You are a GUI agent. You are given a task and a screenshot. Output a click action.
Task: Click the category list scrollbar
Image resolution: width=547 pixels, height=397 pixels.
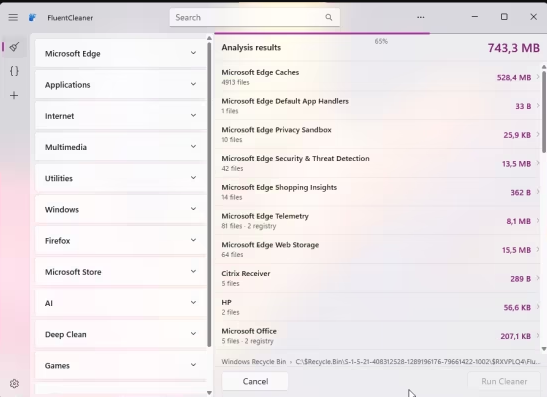click(209, 195)
